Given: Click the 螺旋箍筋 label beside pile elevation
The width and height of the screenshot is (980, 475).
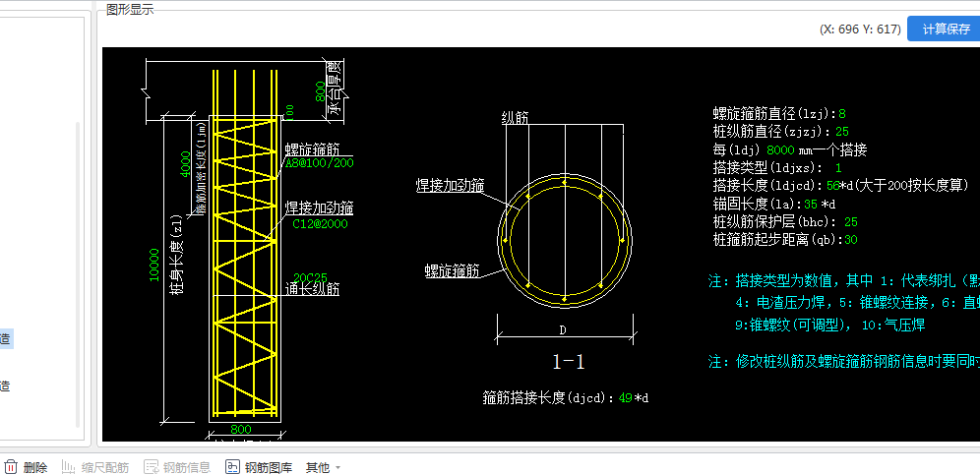Looking at the screenshot, I should pos(312,149).
